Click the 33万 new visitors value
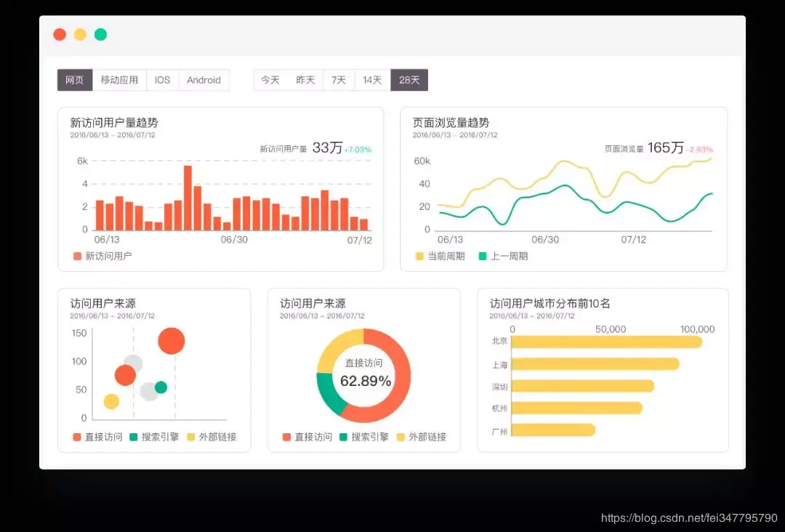This screenshot has height=532, width=785. pyautogui.click(x=327, y=148)
